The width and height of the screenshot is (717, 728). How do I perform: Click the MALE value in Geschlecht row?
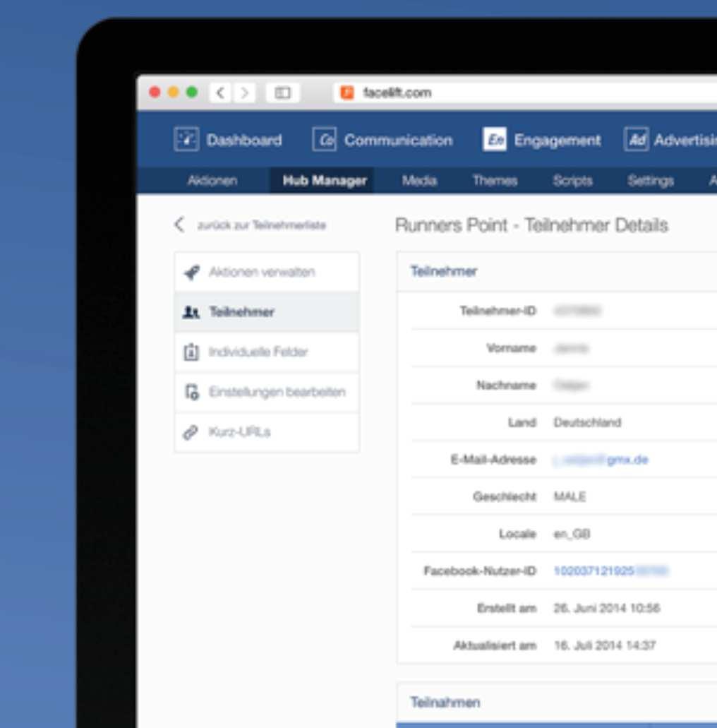tap(570, 497)
